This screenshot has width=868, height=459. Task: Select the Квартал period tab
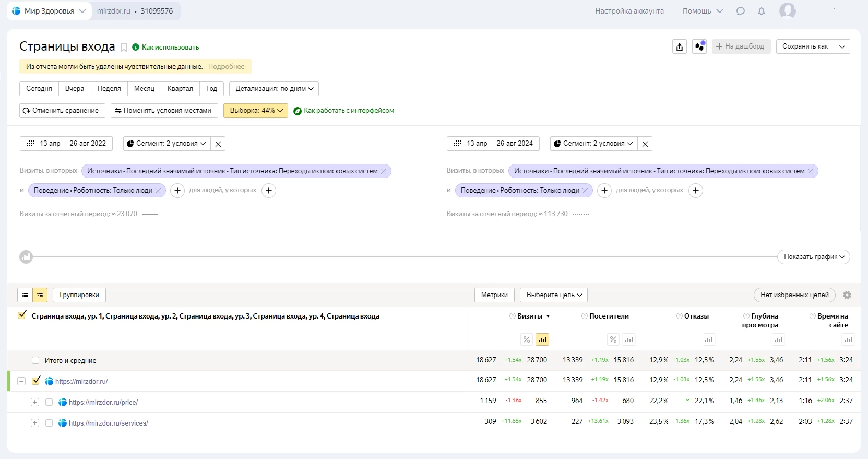tap(180, 89)
